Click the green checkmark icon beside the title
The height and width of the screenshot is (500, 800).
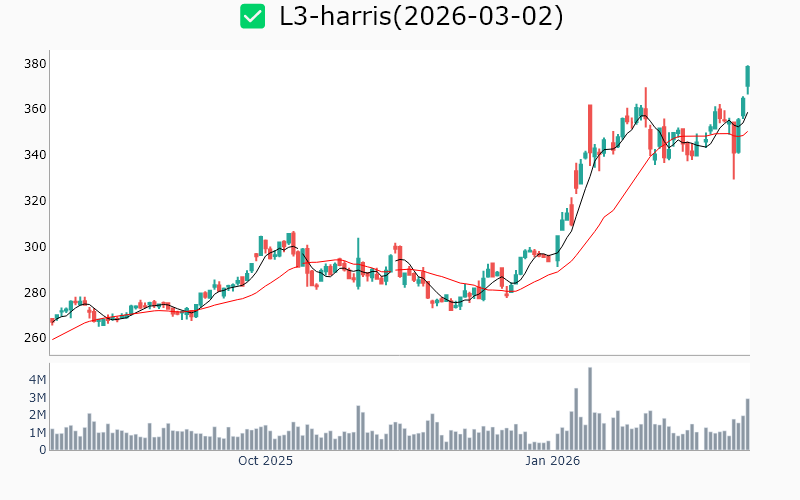(x=253, y=16)
